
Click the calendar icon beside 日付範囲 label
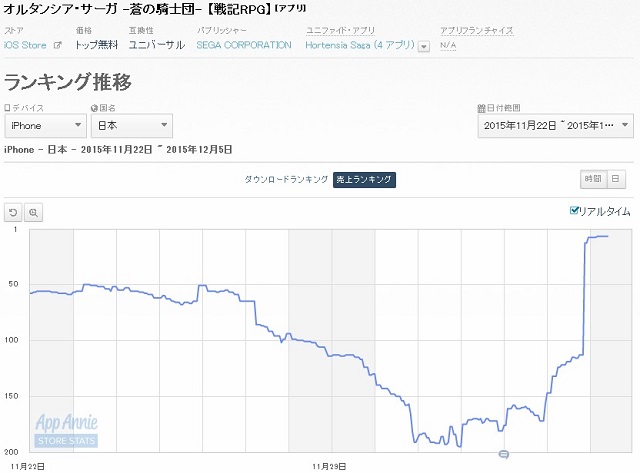tap(481, 107)
